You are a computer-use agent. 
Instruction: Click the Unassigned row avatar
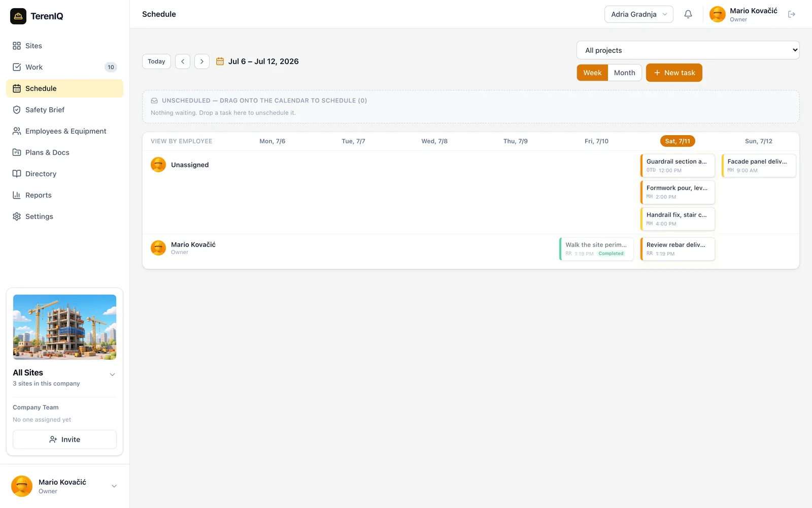pyautogui.click(x=158, y=165)
